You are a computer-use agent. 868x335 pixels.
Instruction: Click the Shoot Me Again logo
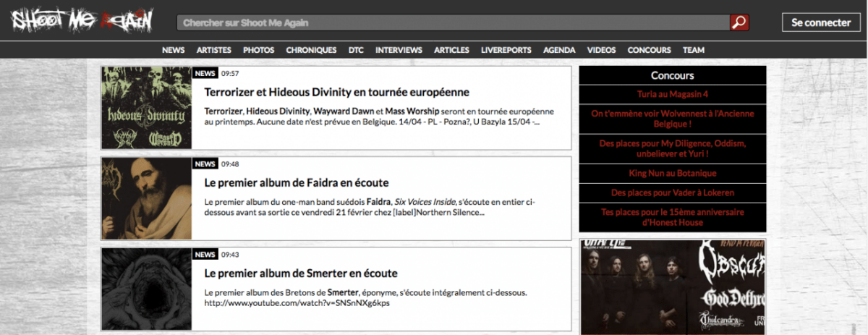82,20
